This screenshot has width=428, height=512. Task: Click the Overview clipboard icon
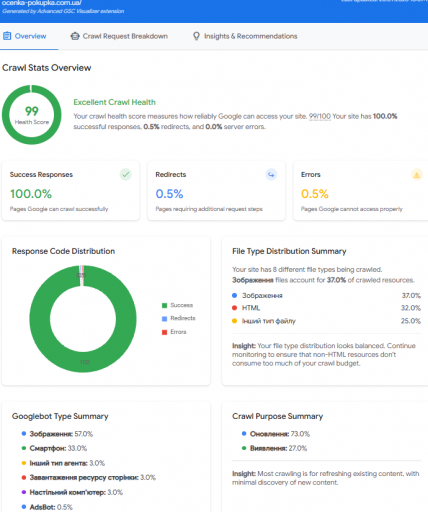(x=7, y=36)
